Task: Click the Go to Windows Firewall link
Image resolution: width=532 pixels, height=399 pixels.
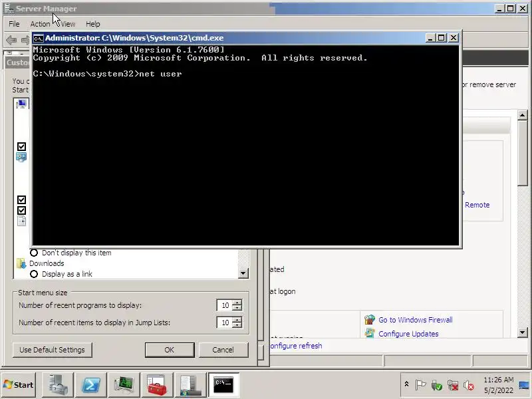Action: pos(415,320)
